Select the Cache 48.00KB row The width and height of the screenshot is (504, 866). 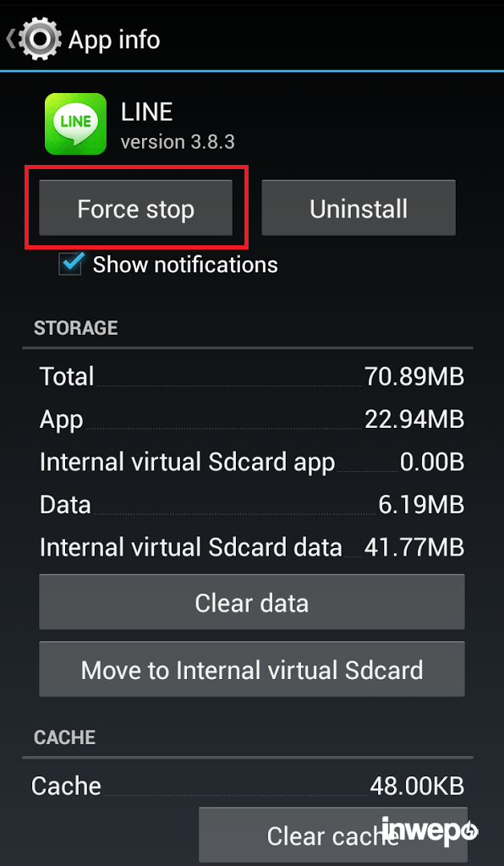(x=247, y=786)
